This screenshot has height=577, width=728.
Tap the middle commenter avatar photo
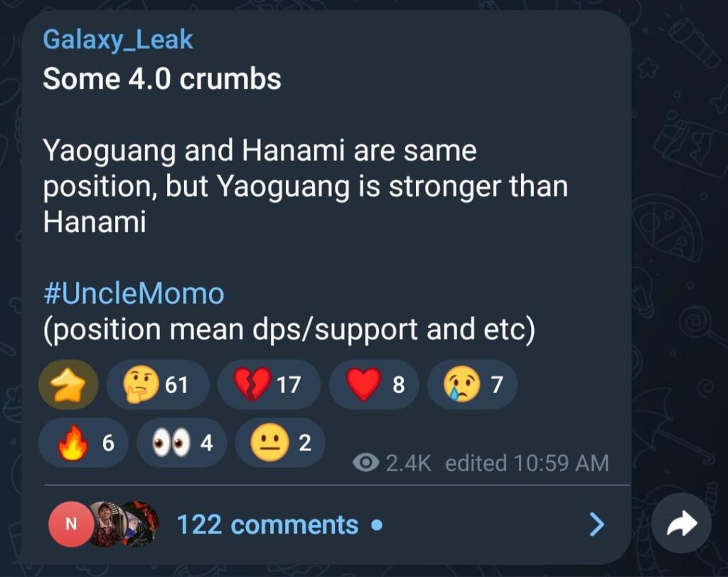[104, 524]
